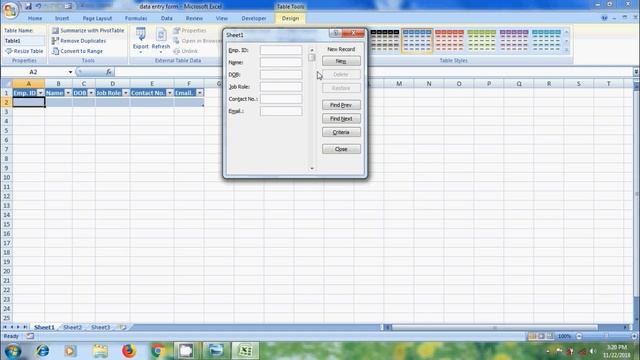The width and height of the screenshot is (640, 360).
Task: Switch to the Sheet2 worksheet tab
Action: coord(72,327)
